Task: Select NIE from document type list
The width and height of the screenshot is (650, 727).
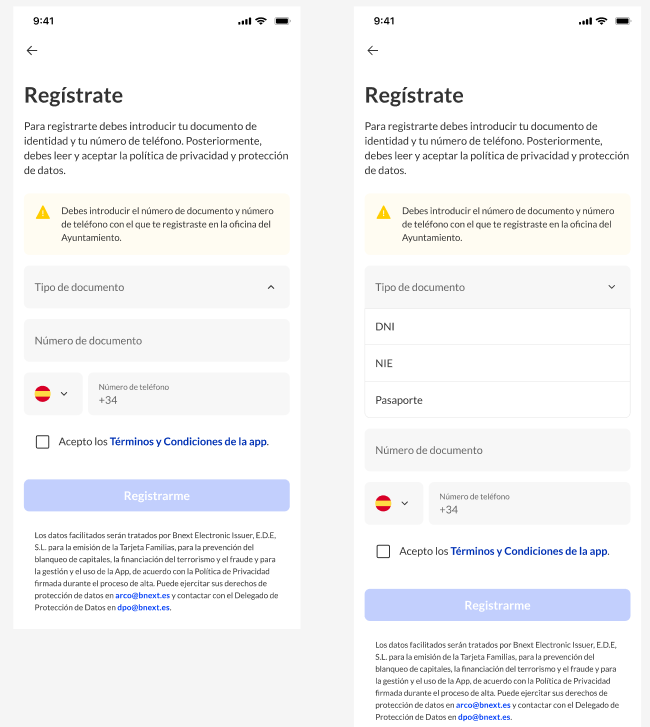Action: click(x=497, y=363)
